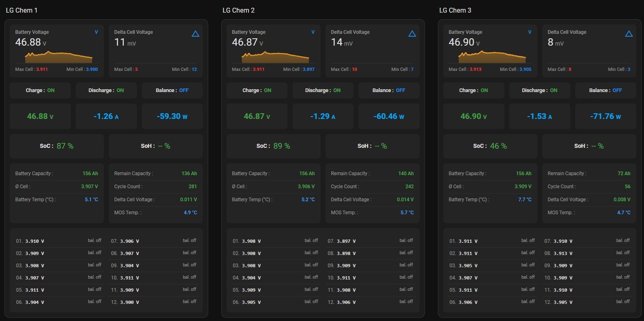Screen dimensions: 644x321
Task: Toggle the Charge ON tile for LG Chem 1
Action: 40,90
